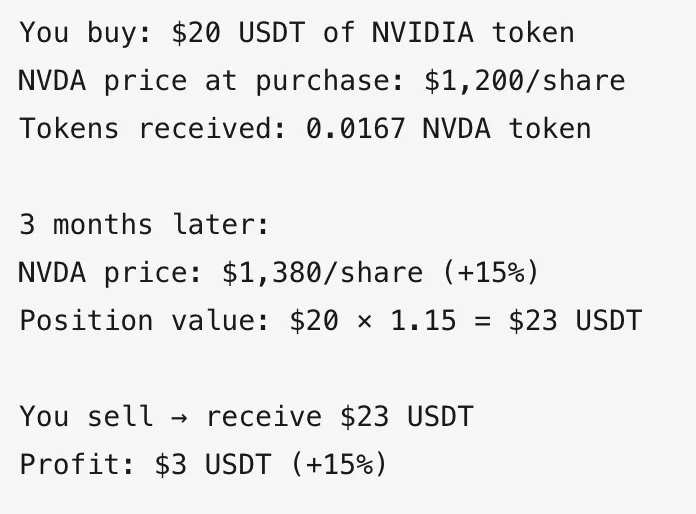Click the "You buy: $20 USDT" line
Screen dimensions: 696x514
click(297, 33)
